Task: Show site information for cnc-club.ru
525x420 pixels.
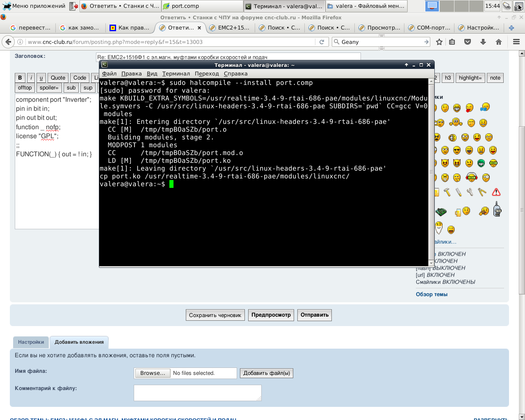Action: pyautogui.click(x=20, y=42)
